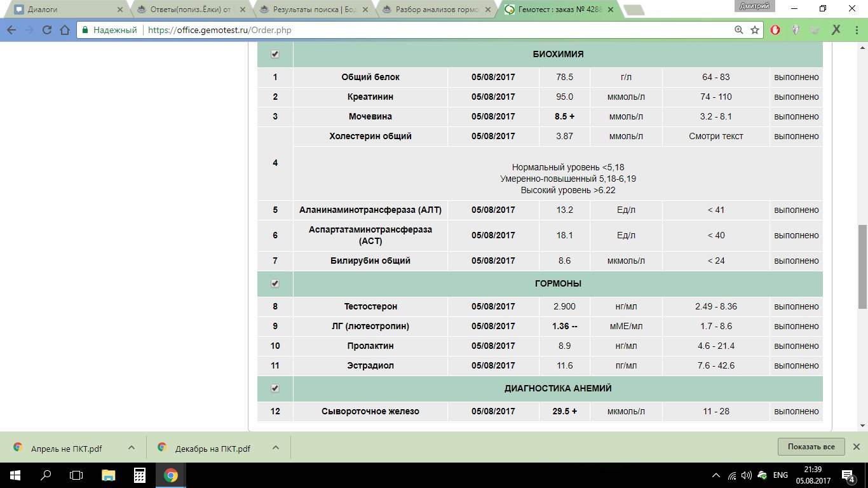868x488 pixels.
Task: Show hidden system tray icons
Action: tap(716, 475)
